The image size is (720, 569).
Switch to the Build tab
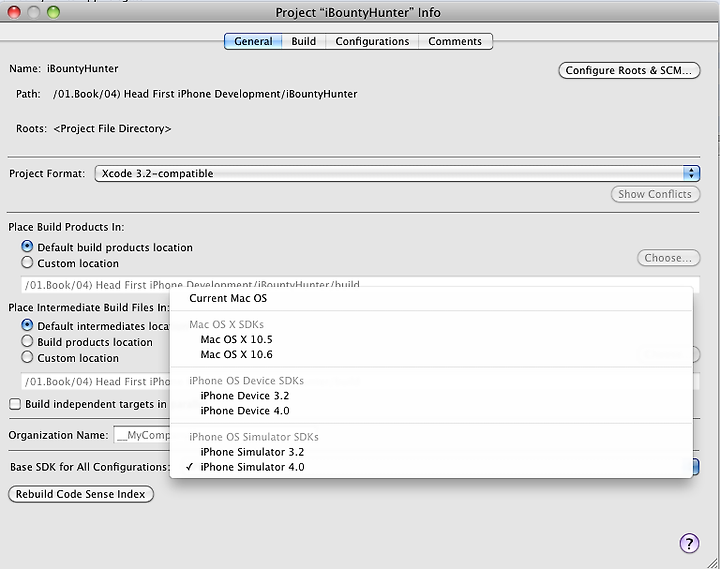(304, 41)
